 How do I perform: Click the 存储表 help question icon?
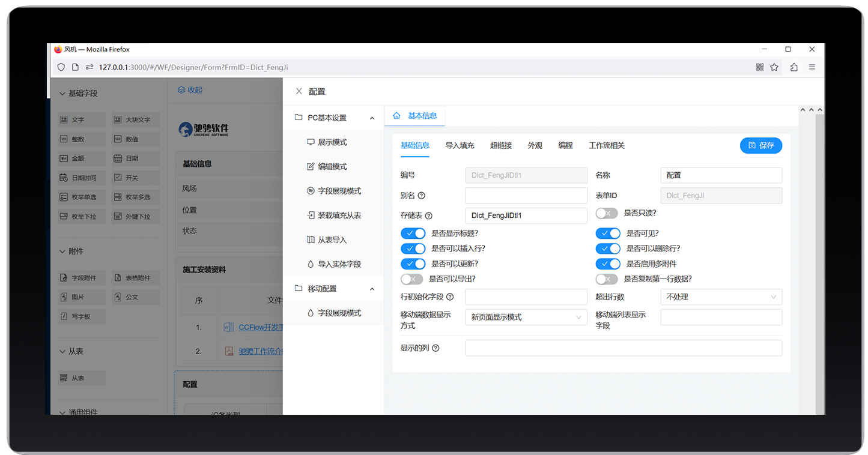pos(428,215)
